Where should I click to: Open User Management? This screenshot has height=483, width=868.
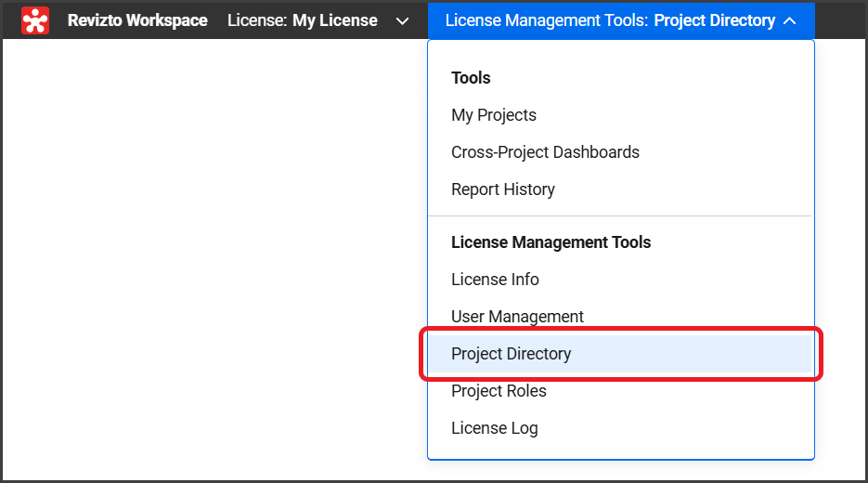pos(517,317)
